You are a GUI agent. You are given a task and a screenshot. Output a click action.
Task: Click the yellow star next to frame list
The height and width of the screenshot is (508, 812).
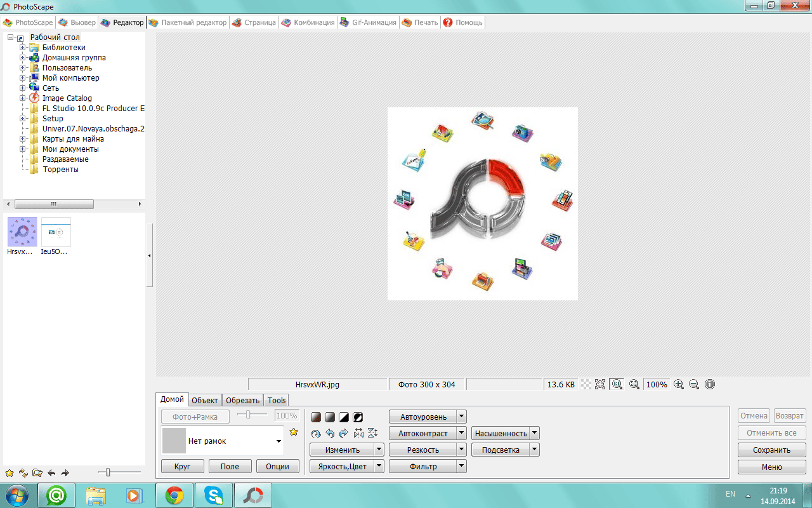(x=293, y=432)
